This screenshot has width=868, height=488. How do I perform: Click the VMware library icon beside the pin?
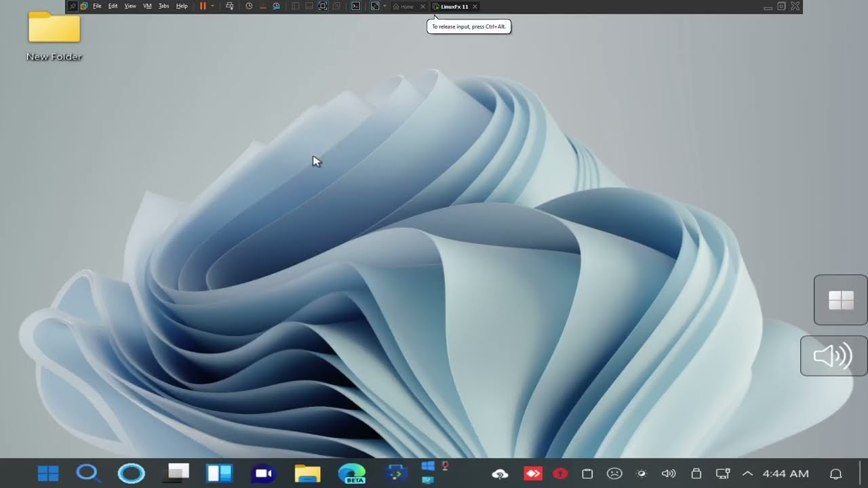pos(83,6)
